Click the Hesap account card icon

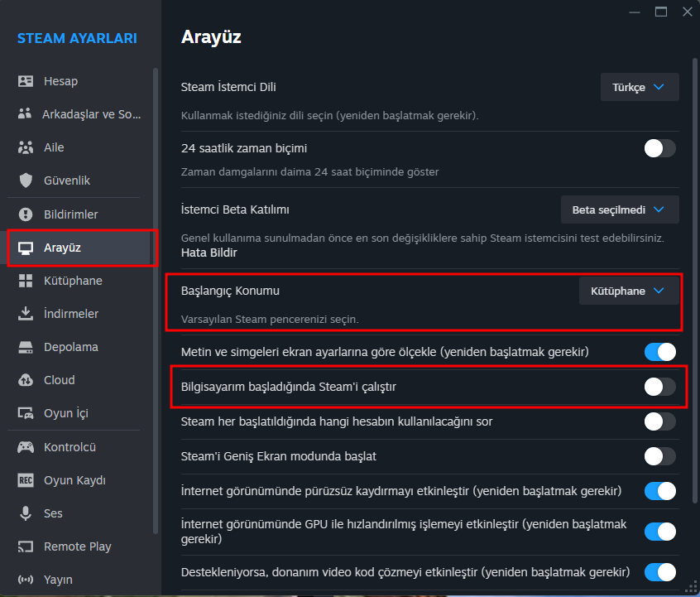pos(26,81)
